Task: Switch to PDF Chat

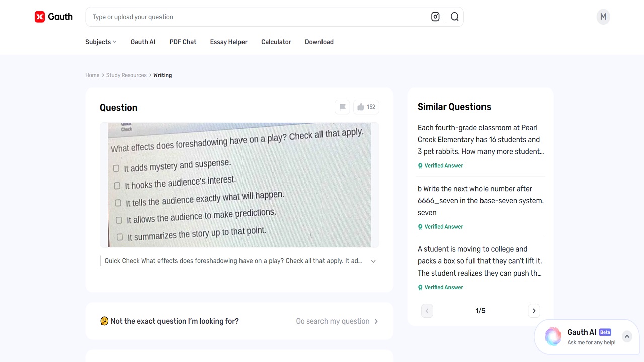Action: pos(183,42)
